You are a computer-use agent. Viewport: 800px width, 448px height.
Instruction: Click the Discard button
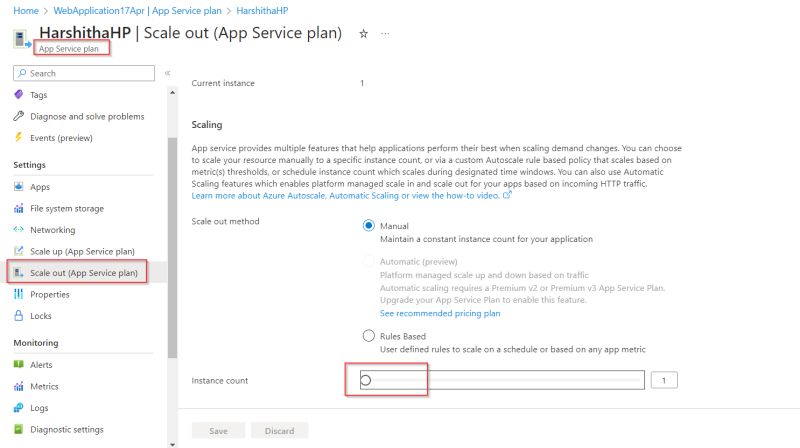(280, 431)
